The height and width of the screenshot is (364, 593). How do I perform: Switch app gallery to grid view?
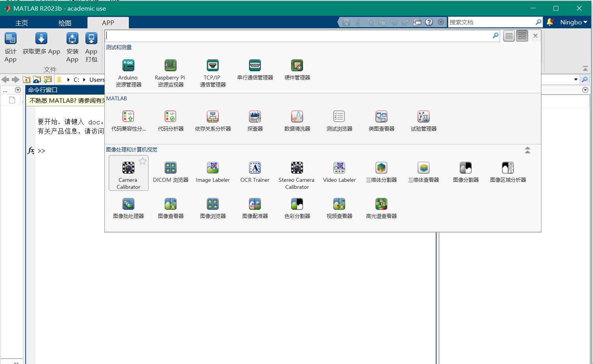pyautogui.click(x=522, y=36)
